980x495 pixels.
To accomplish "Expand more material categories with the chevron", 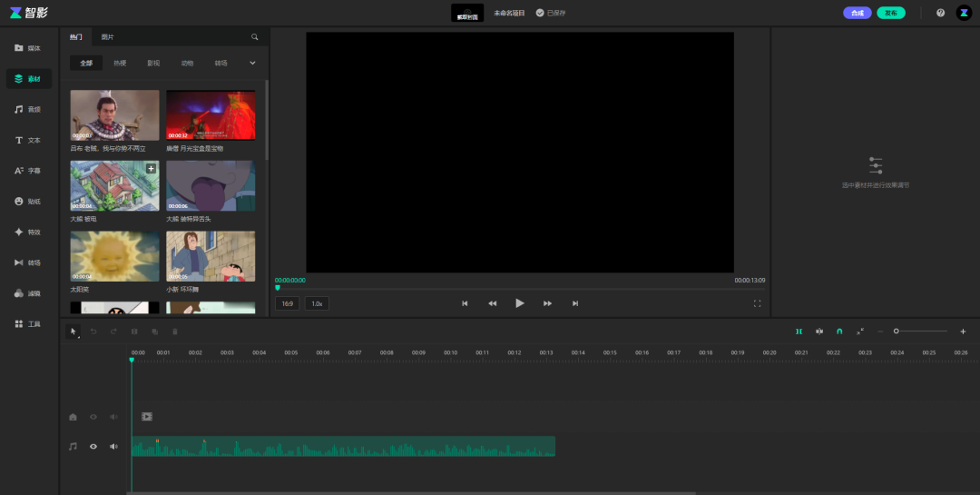I will (x=252, y=64).
